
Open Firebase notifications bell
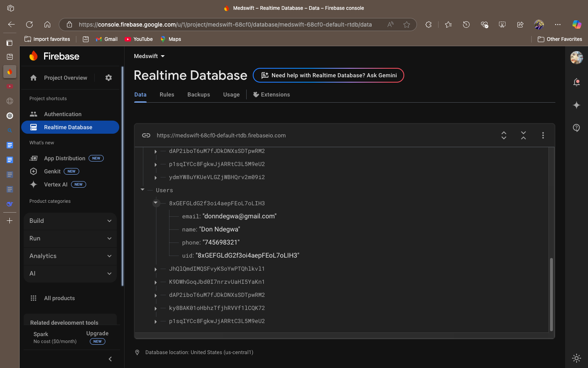point(577,82)
